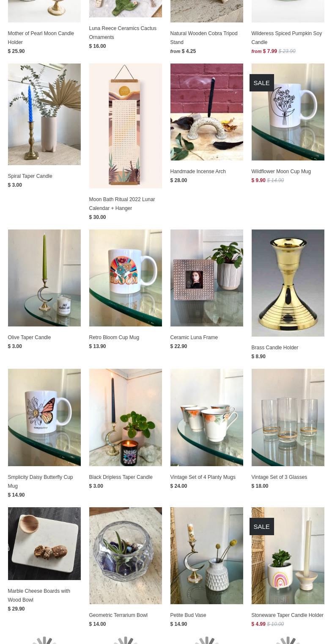Click SALE badge on Stoneware Taper Candle Holder
Screen dimensions: 332x644
(x=261, y=527)
